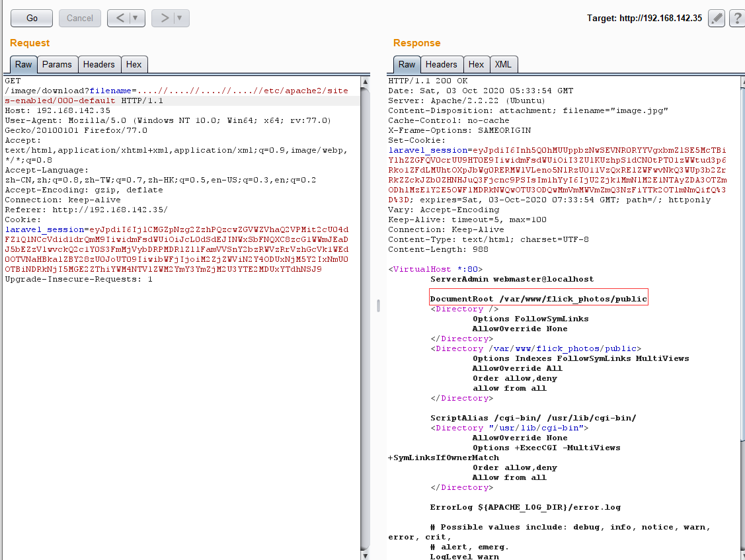The image size is (745, 560).
Task: Click the Request panel heading
Action: [30, 43]
